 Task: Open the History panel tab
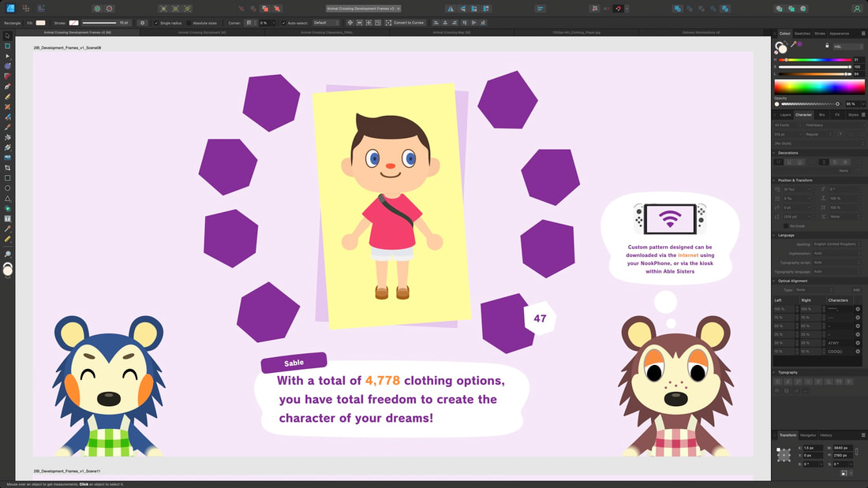tap(826, 435)
